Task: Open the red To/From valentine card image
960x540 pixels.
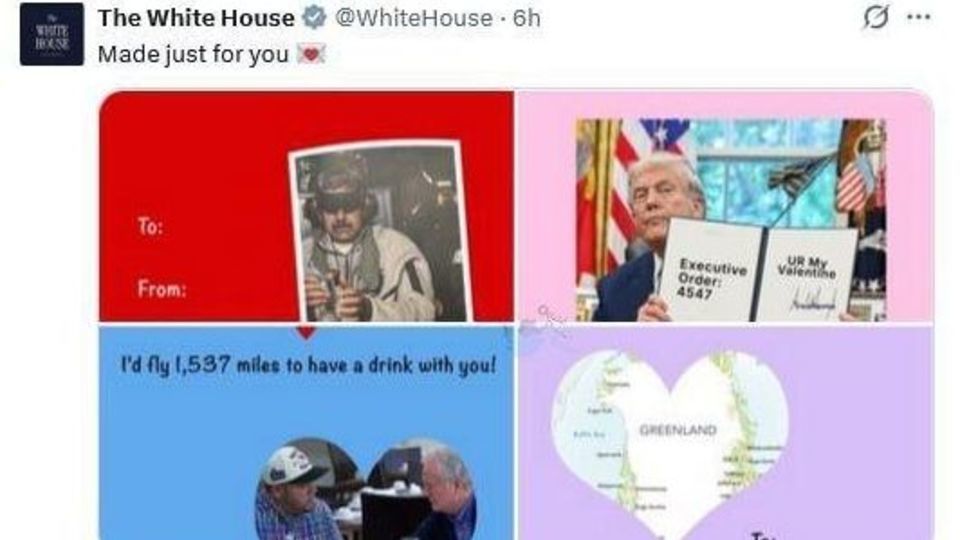Action: pyautogui.click(x=306, y=206)
